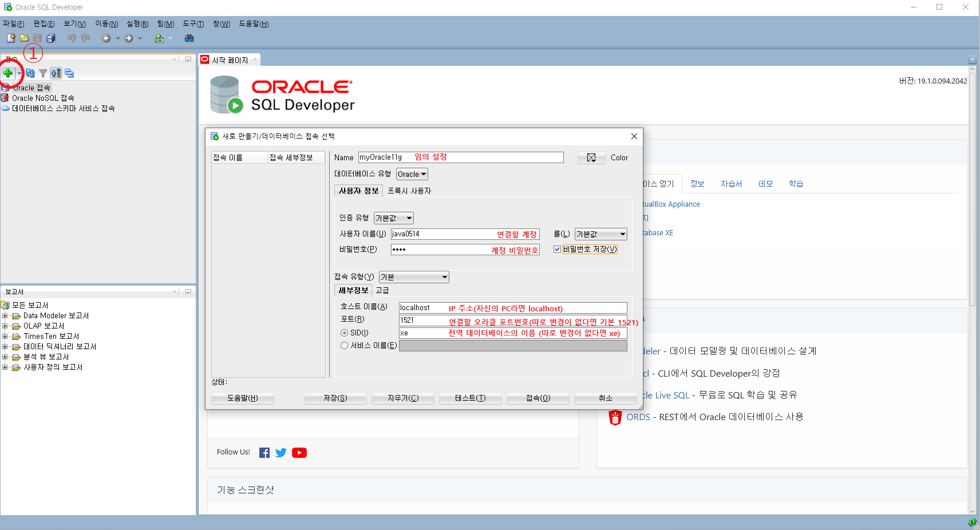The width and height of the screenshot is (980, 530).
Task: Select the 서비스 이름 radio button
Action: pos(344,346)
